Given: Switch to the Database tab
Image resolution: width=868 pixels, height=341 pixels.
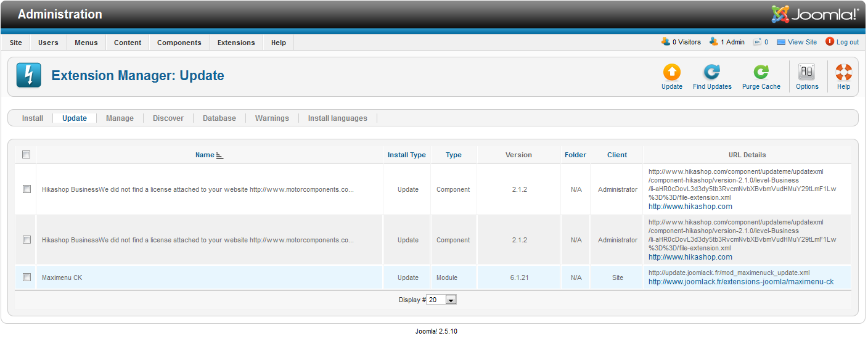Looking at the screenshot, I should point(219,118).
